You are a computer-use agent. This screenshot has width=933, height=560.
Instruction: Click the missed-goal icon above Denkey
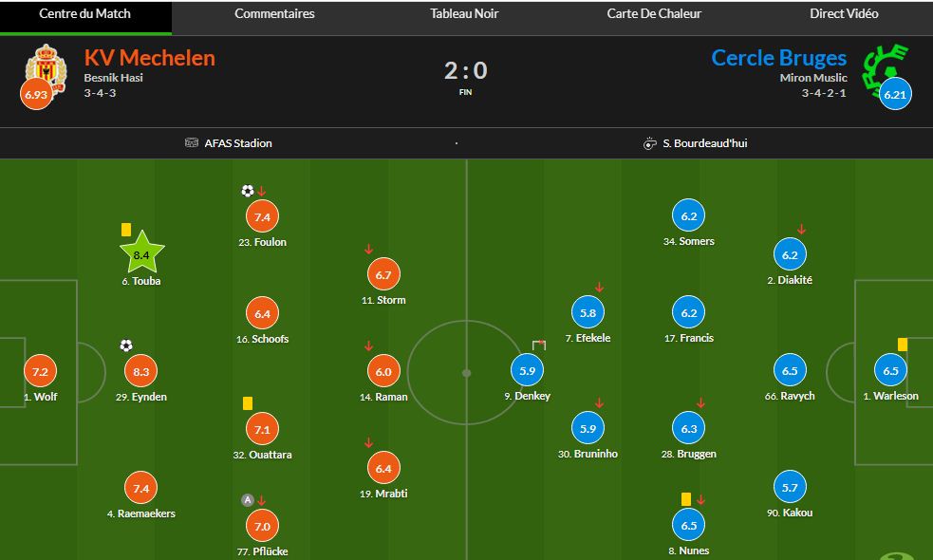539,345
